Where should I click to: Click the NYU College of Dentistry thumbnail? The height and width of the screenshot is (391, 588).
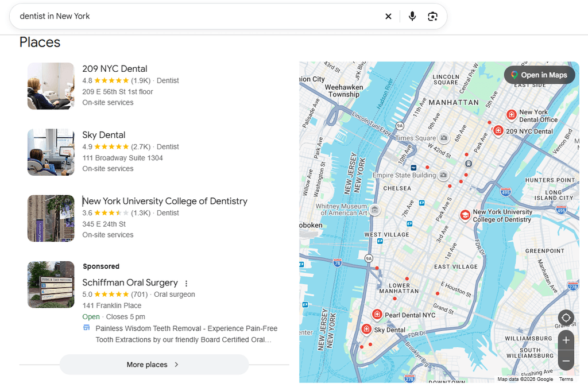51,218
